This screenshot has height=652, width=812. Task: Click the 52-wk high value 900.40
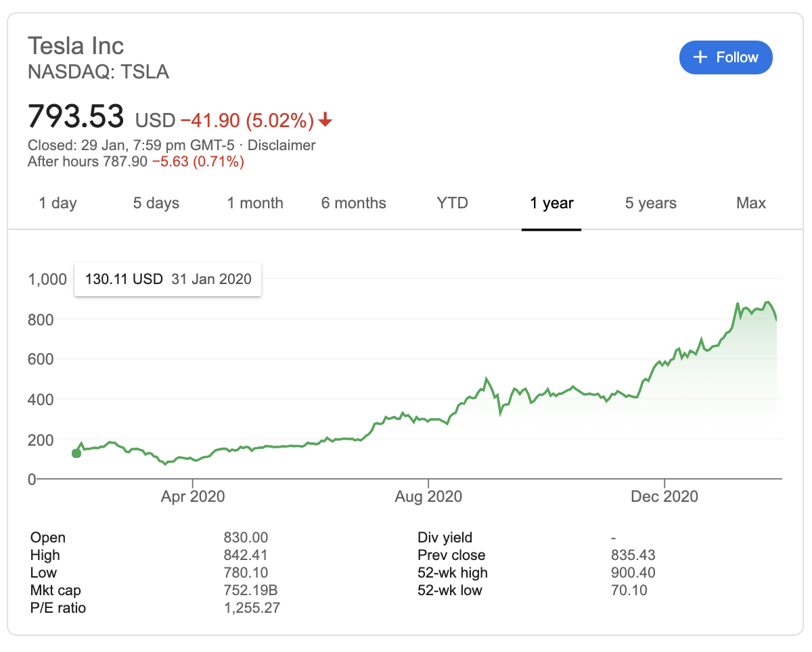coord(633,573)
